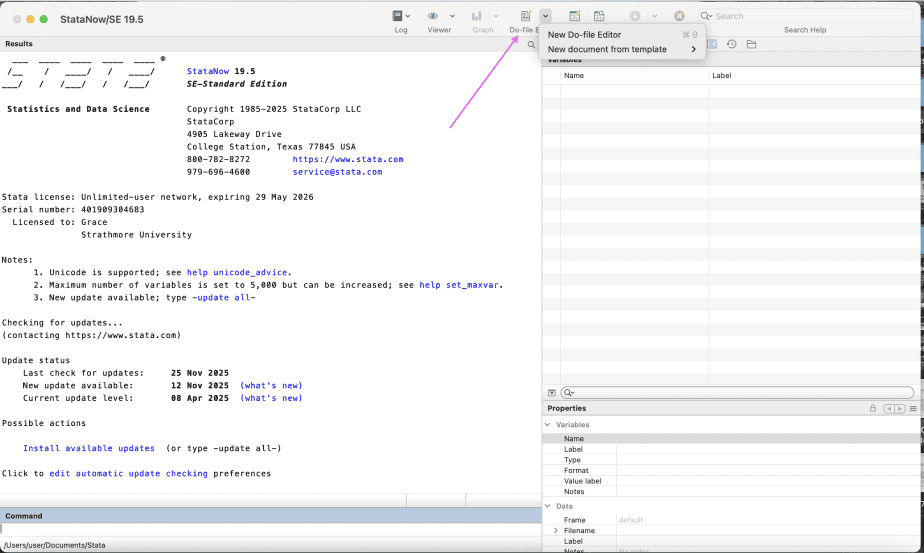Open the variables filter dropdown icon
This screenshot has height=553, width=924.
coord(551,393)
